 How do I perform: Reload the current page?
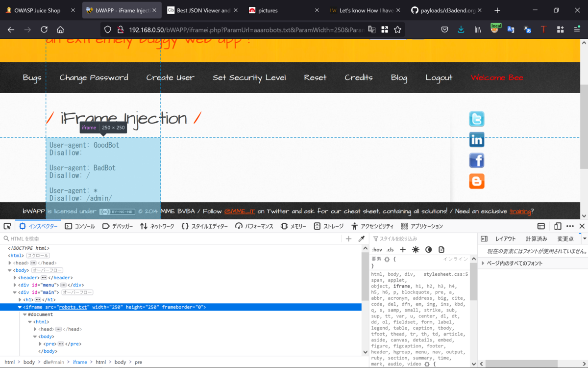coord(44,30)
